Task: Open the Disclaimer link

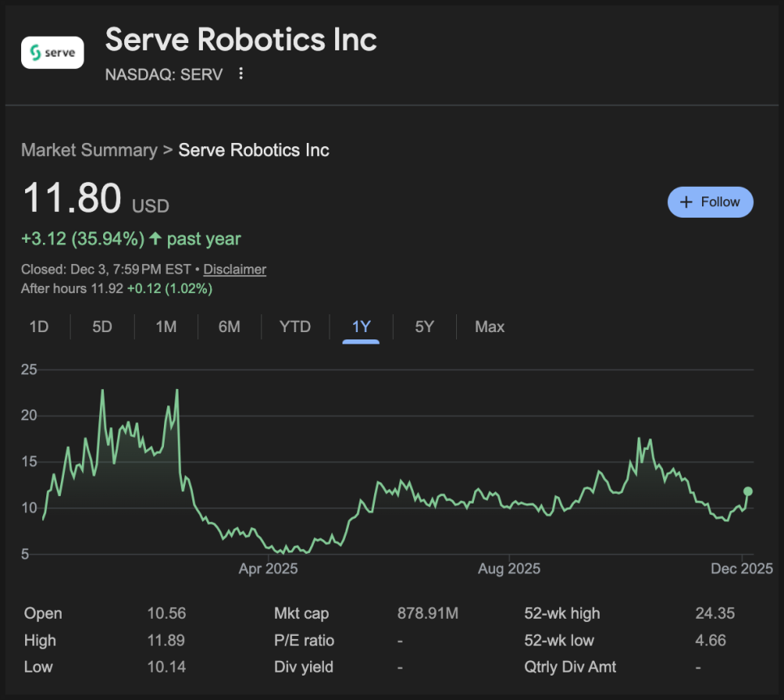Action: tap(235, 269)
